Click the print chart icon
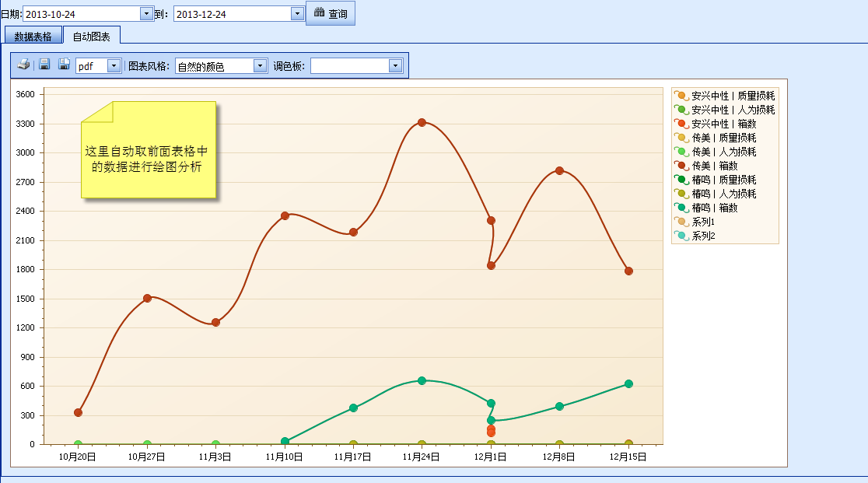The width and height of the screenshot is (868, 483). [23, 65]
